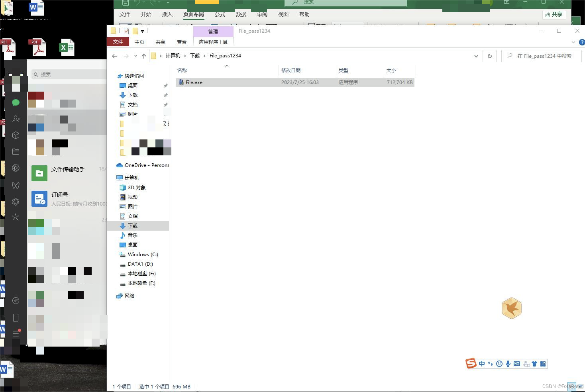Screen dimensions: 585x392
Task: Open 视频 folder in navigation pane
Action: pyautogui.click(x=132, y=197)
